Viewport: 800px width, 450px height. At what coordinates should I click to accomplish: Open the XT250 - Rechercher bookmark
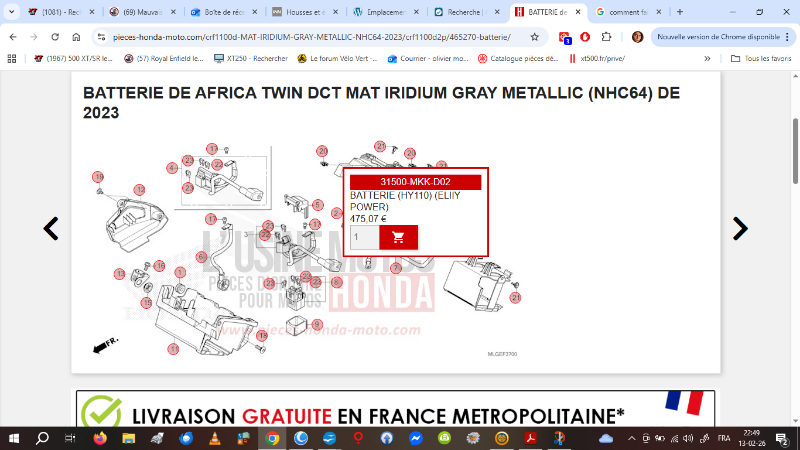click(251, 59)
